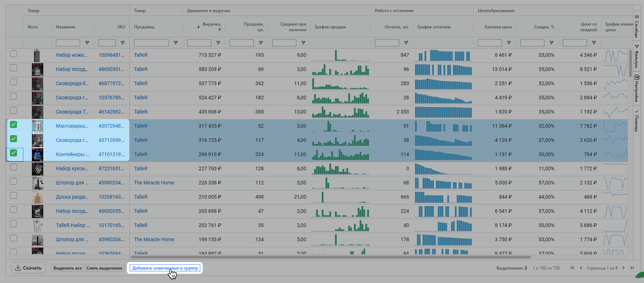Open filter menu for Название column
This screenshot has height=283, width=644.
(x=87, y=43)
